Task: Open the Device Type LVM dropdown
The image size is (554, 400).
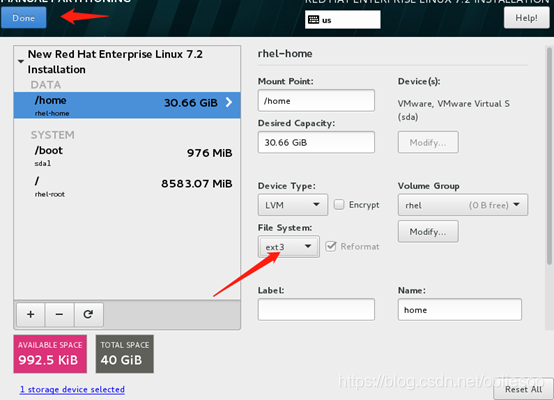Action: [293, 205]
